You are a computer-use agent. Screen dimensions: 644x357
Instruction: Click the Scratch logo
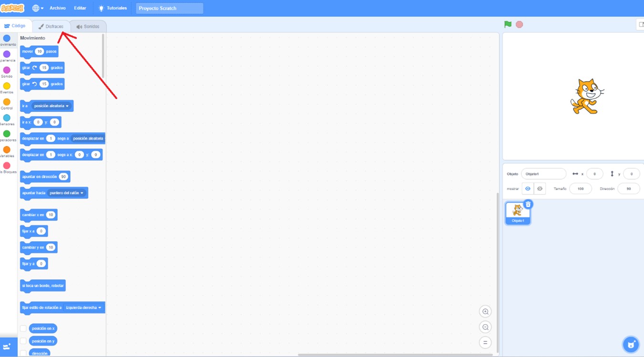(x=12, y=8)
